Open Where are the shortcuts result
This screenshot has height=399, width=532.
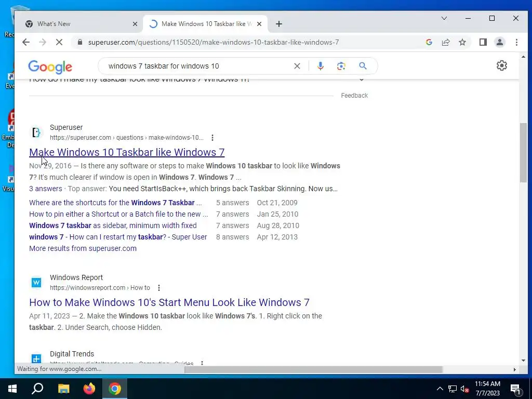(x=115, y=203)
